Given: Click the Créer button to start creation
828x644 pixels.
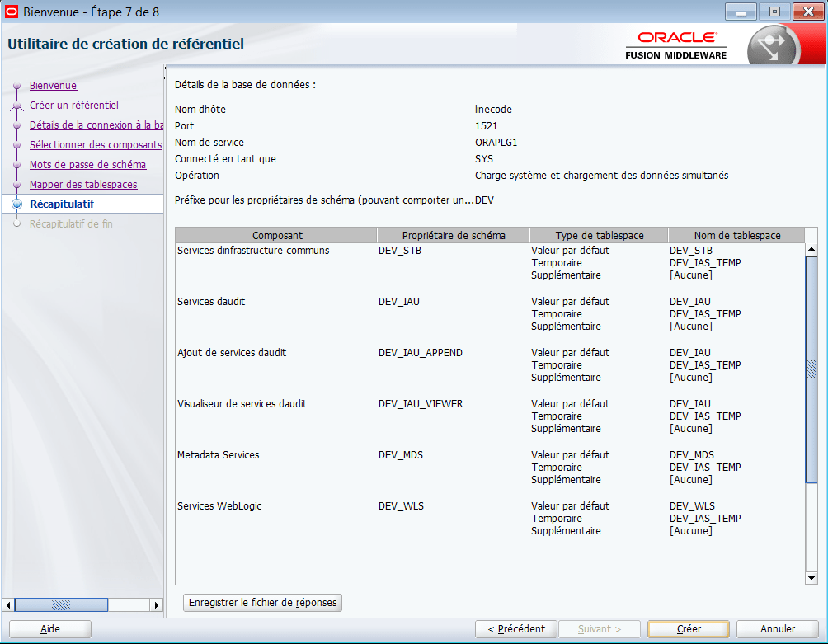Looking at the screenshot, I should [687, 628].
